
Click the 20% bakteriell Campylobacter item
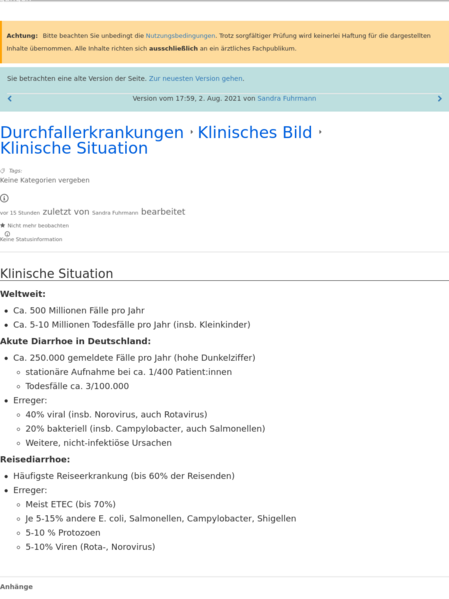[145, 429]
